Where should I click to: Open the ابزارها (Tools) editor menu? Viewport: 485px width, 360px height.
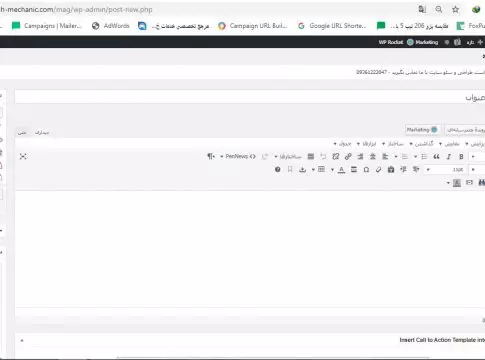point(366,144)
